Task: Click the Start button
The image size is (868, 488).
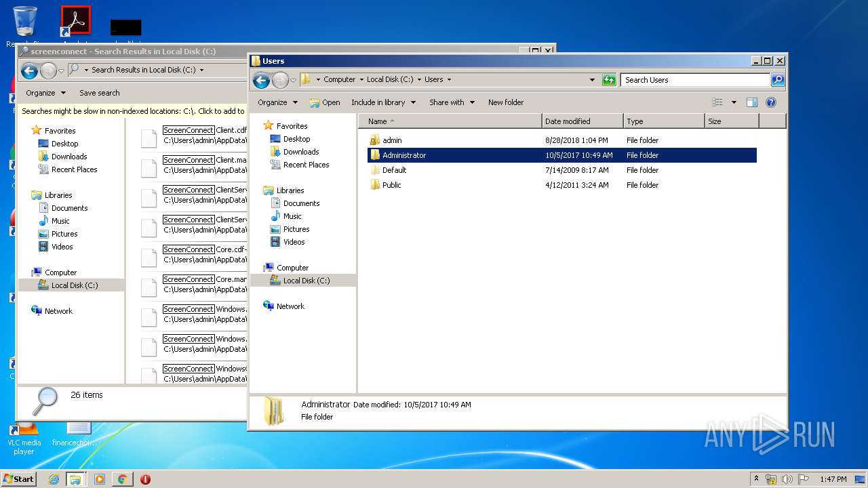Action: click(x=19, y=479)
